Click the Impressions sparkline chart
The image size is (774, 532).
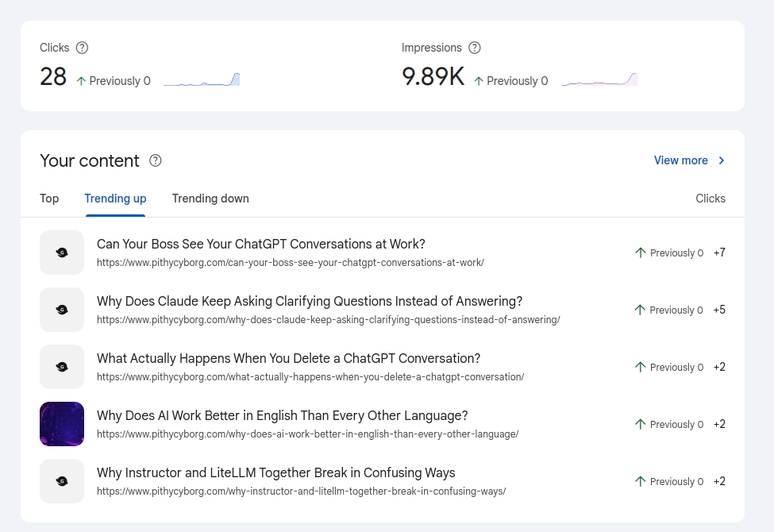599,79
